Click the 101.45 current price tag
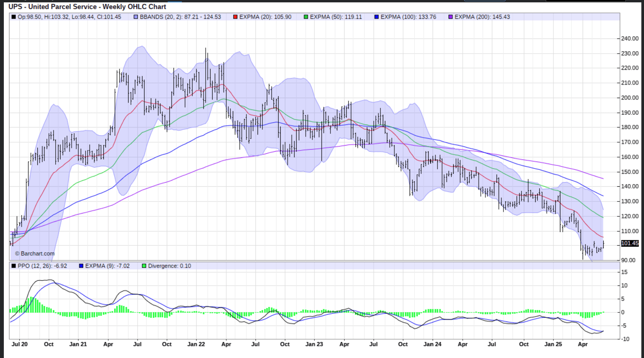 click(630, 243)
